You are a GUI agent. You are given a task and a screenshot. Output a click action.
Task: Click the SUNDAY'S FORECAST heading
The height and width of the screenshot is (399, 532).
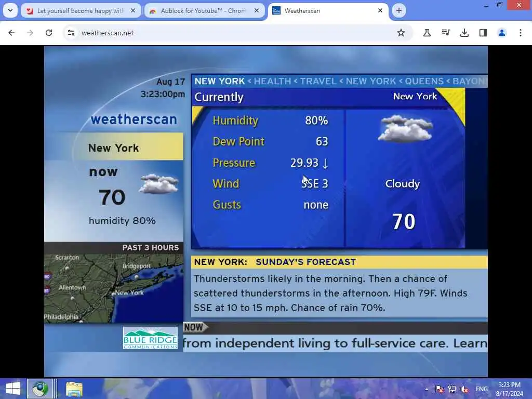point(305,262)
